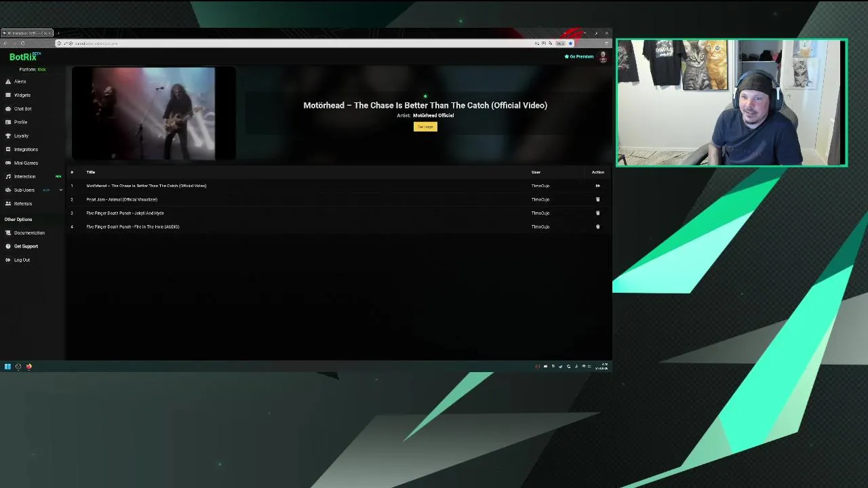Click the BotRix logo
This screenshot has height=488, width=868.
tap(24, 57)
